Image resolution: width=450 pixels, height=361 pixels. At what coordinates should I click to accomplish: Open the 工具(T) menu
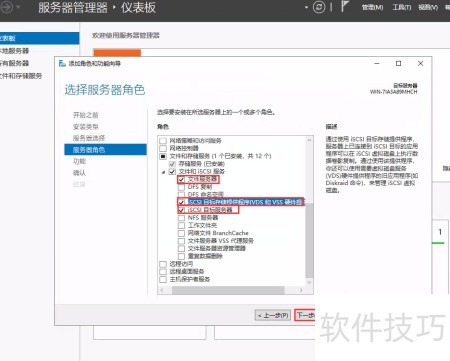tap(402, 7)
